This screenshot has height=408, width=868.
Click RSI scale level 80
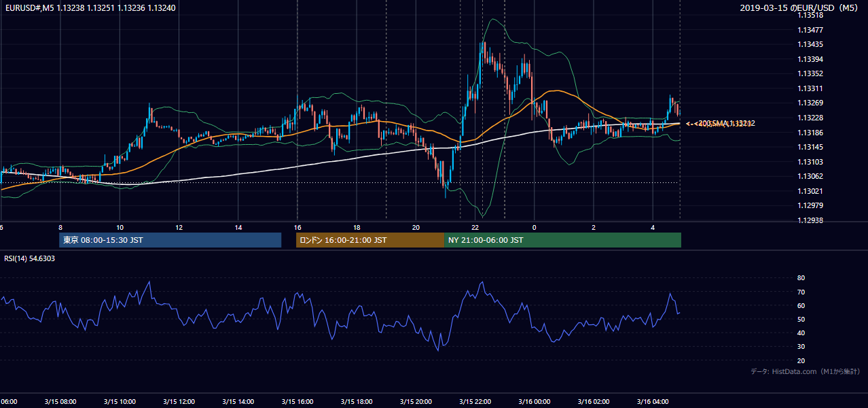[x=801, y=278]
